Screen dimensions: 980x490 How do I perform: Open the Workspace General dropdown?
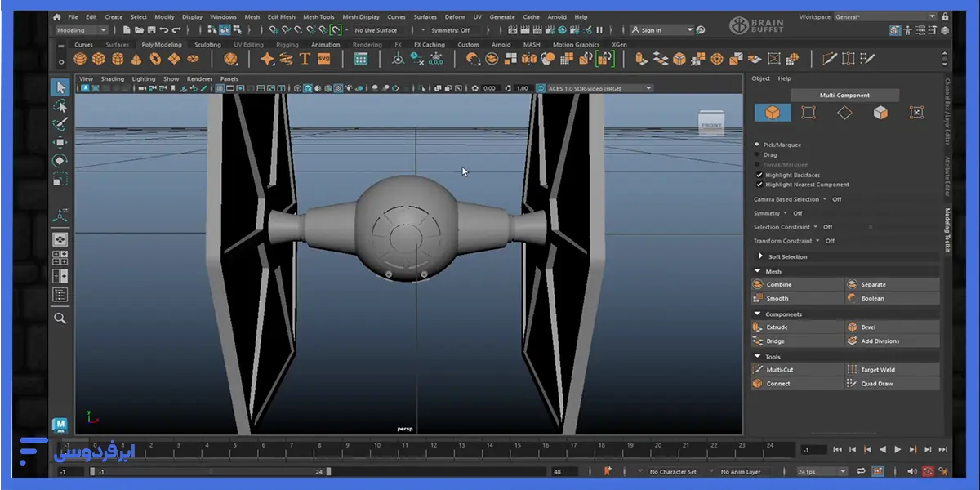pos(884,16)
